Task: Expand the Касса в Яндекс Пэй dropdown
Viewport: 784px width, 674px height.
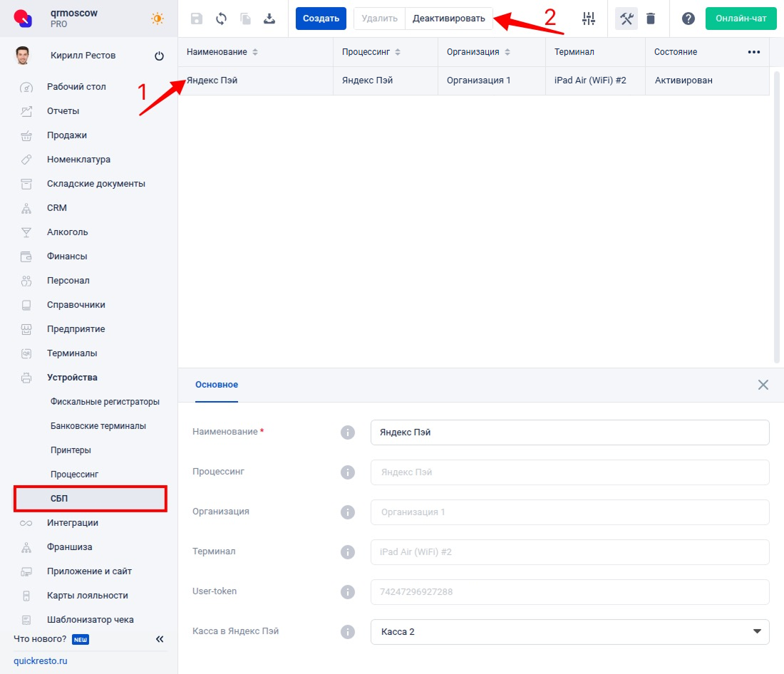Action: coord(755,632)
